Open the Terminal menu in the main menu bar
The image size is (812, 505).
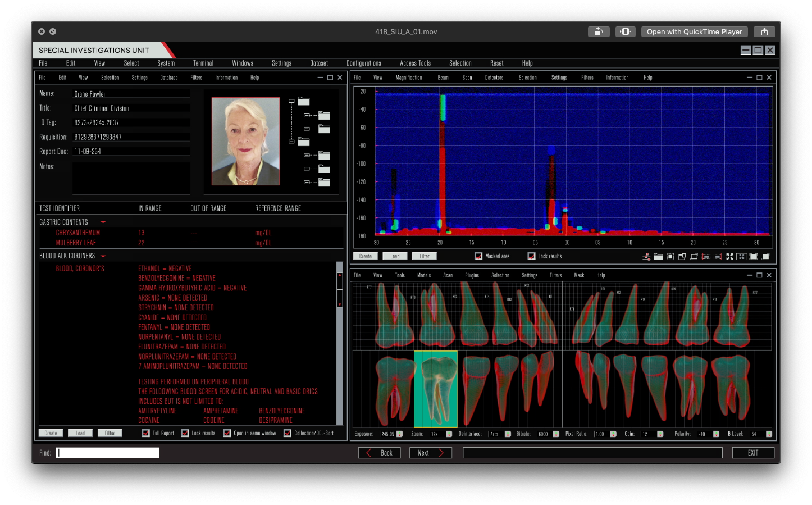[203, 63]
